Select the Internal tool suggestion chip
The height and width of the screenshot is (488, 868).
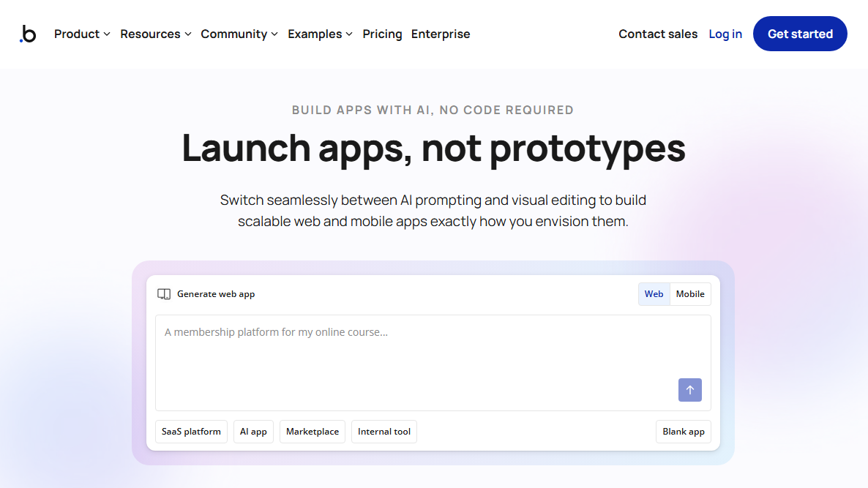click(384, 432)
